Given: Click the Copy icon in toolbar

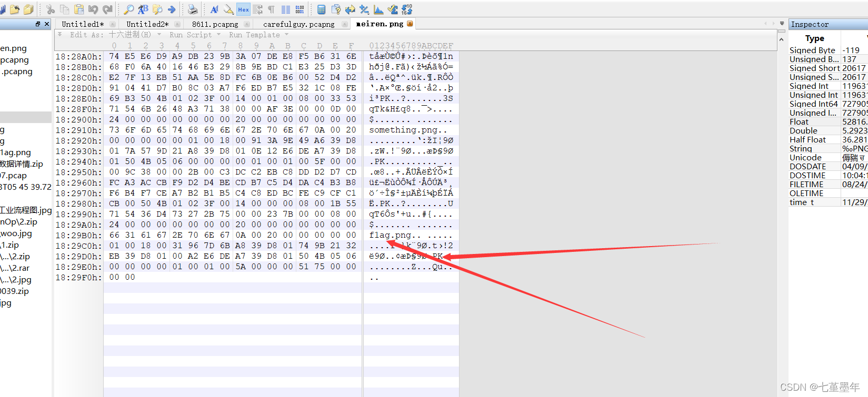Looking at the screenshot, I should (65, 9).
